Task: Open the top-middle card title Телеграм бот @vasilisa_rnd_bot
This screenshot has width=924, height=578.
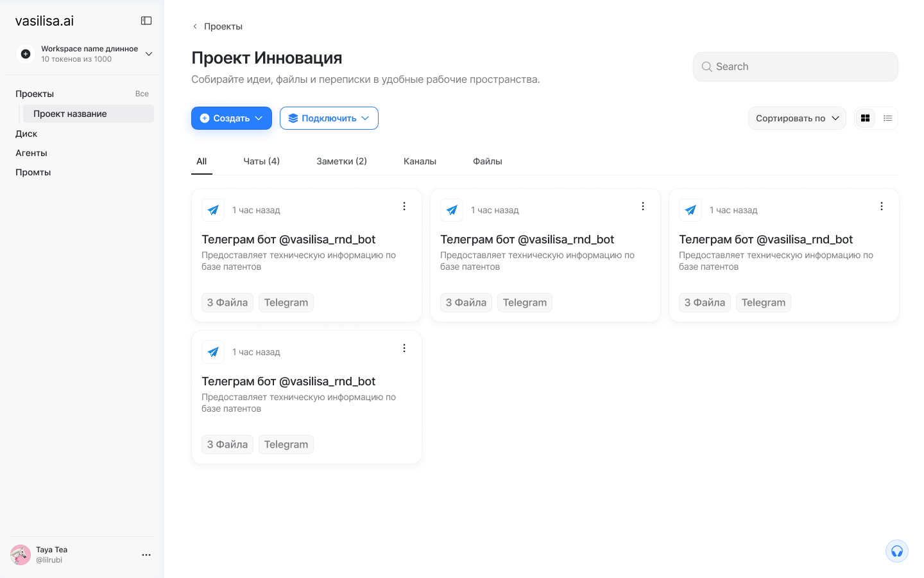Action: 527,240
